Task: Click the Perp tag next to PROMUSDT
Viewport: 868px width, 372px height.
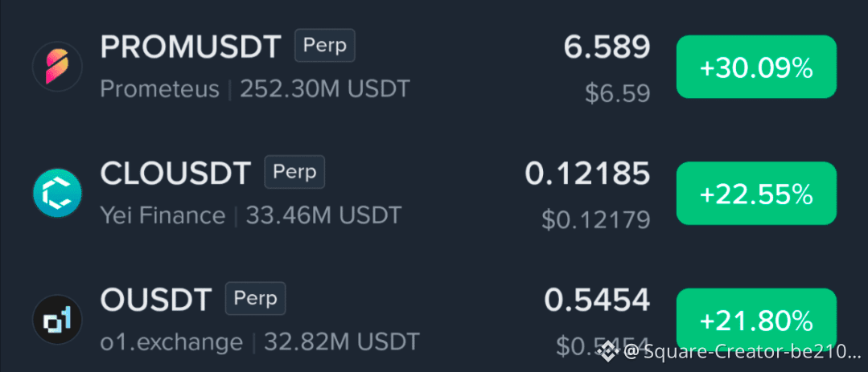Action: [325, 46]
